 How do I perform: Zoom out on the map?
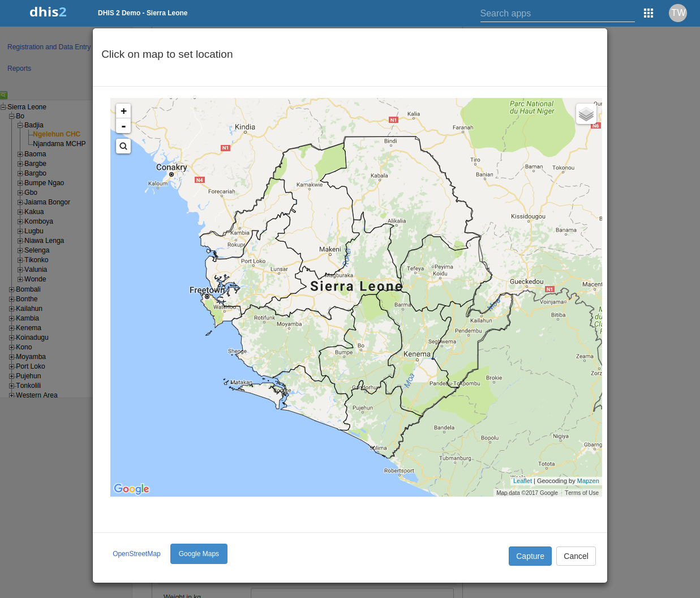click(x=123, y=126)
